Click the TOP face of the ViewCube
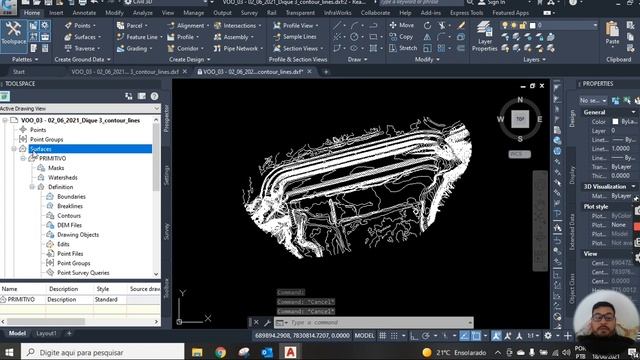This screenshot has height=360, width=640. click(520, 119)
